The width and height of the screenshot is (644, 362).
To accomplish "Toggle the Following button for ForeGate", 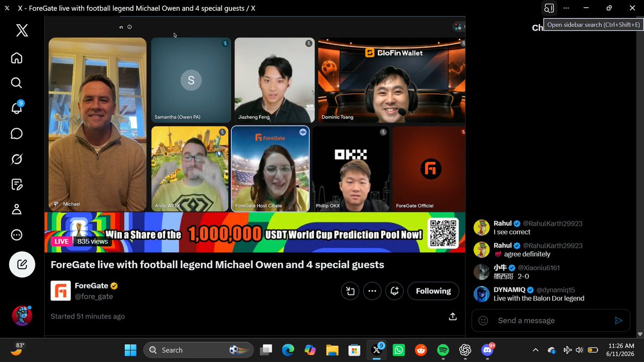I will [433, 291].
